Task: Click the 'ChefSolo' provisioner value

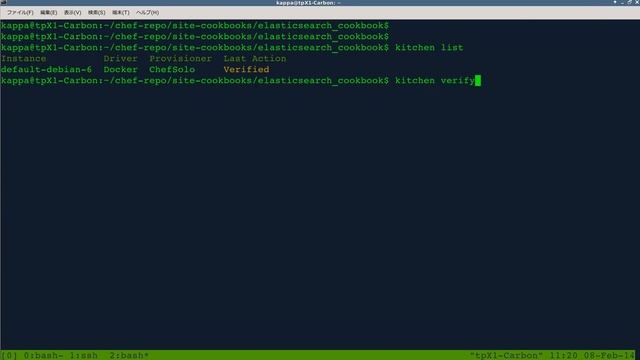Action: pos(172,69)
